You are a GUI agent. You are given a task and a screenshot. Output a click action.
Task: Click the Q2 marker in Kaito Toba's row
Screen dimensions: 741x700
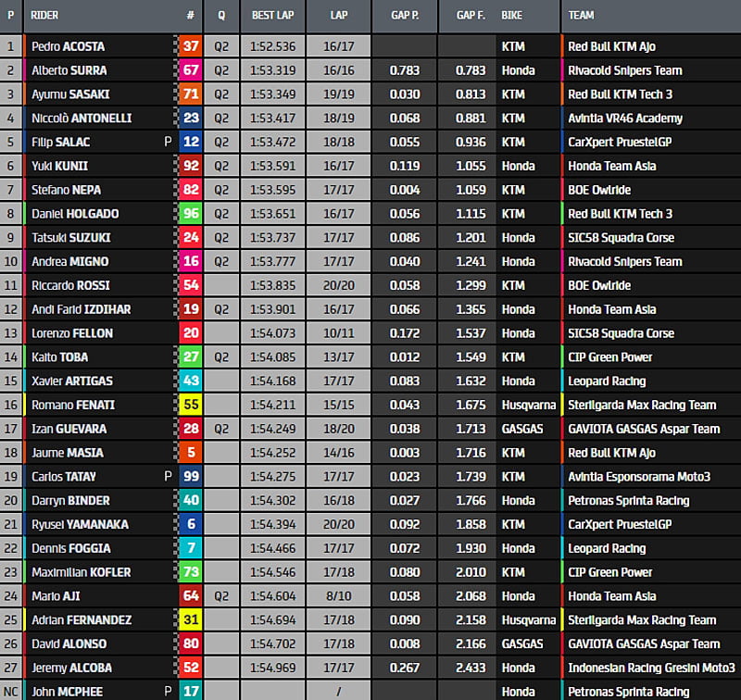coord(221,357)
